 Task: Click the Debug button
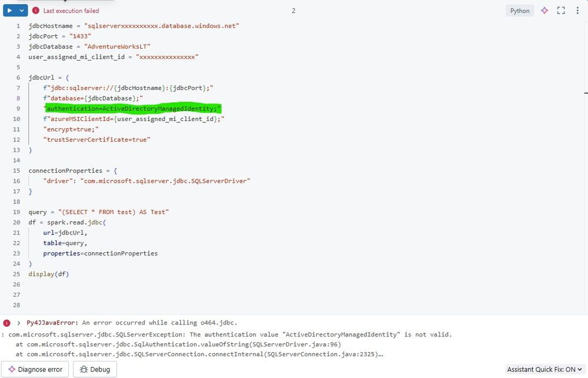coord(94,369)
